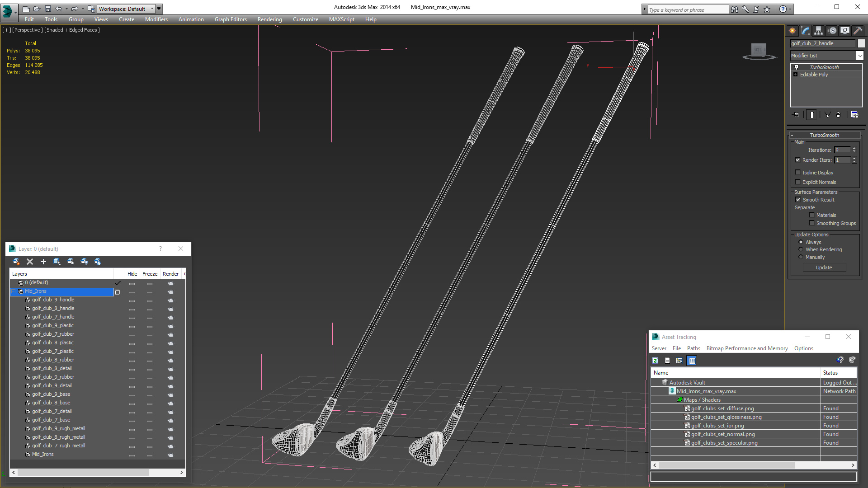The height and width of the screenshot is (488, 868).
Task: Click Delete layer X icon
Action: point(30,262)
